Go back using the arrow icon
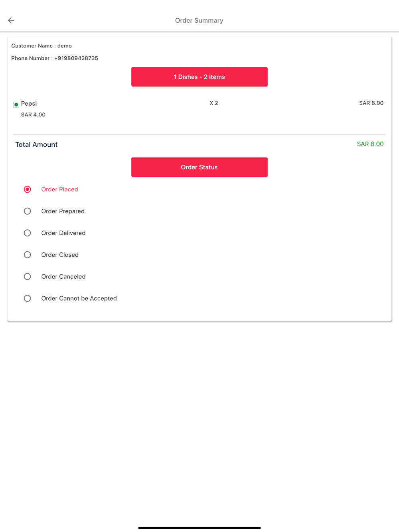 11,20
